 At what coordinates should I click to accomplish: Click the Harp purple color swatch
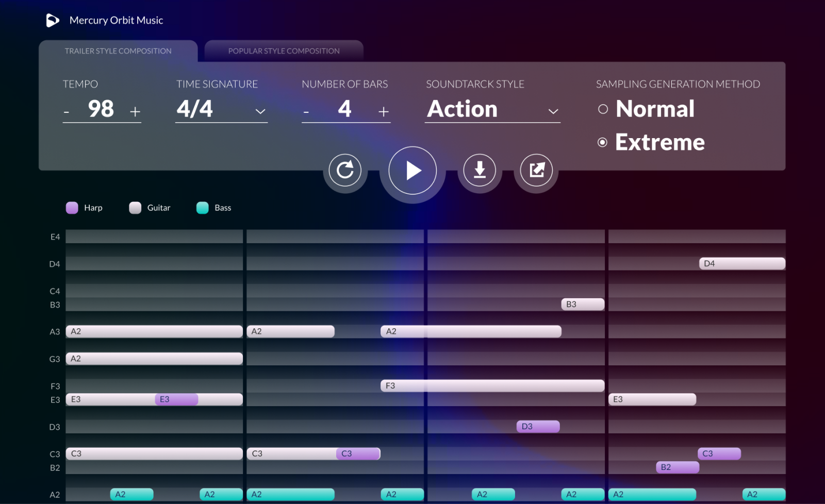(72, 208)
